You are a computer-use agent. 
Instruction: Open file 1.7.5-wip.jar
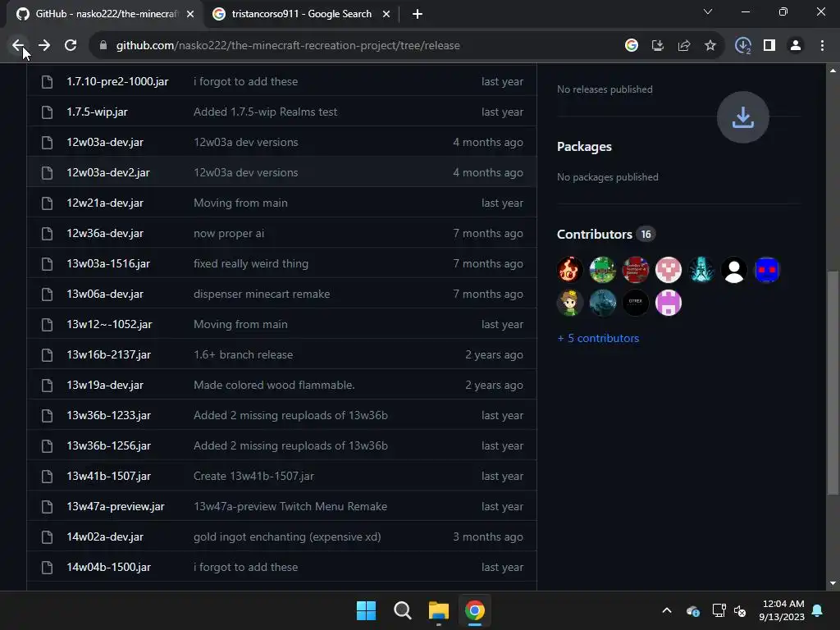97,112
